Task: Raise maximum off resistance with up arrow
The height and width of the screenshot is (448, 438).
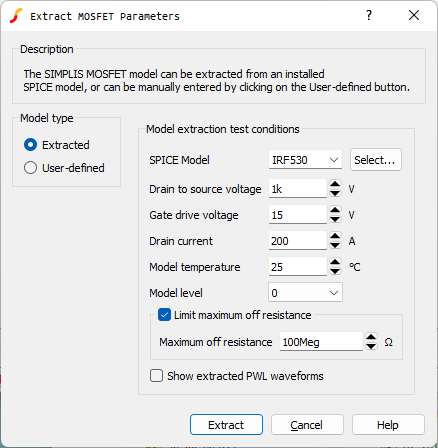Action: coord(371,337)
